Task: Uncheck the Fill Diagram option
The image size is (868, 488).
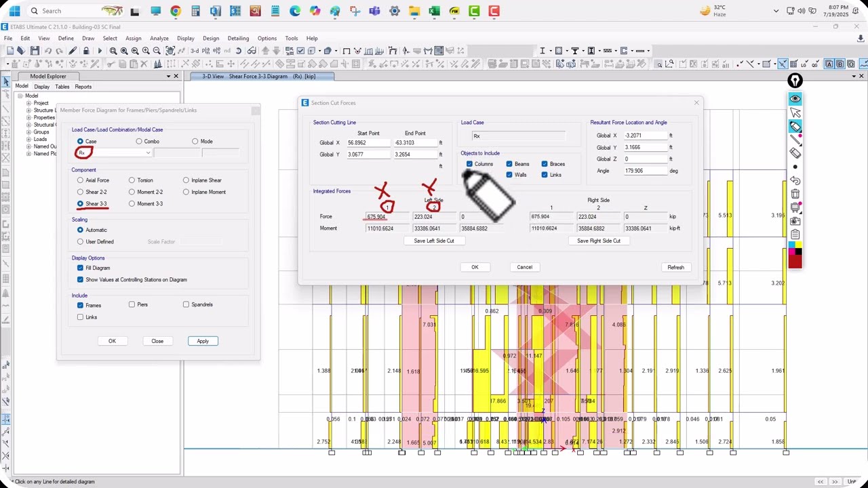Action: click(80, 268)
